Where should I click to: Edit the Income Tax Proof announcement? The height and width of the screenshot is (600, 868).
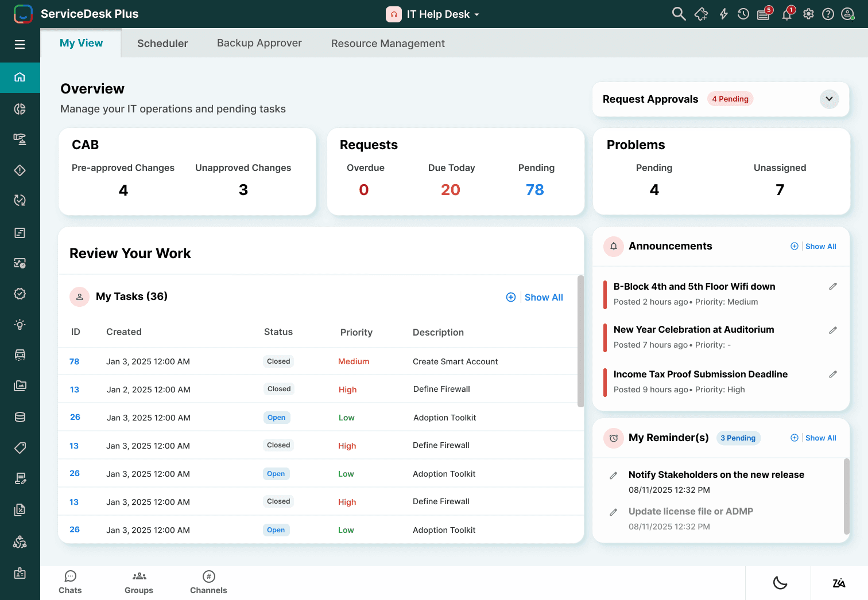tap(833, 375)
